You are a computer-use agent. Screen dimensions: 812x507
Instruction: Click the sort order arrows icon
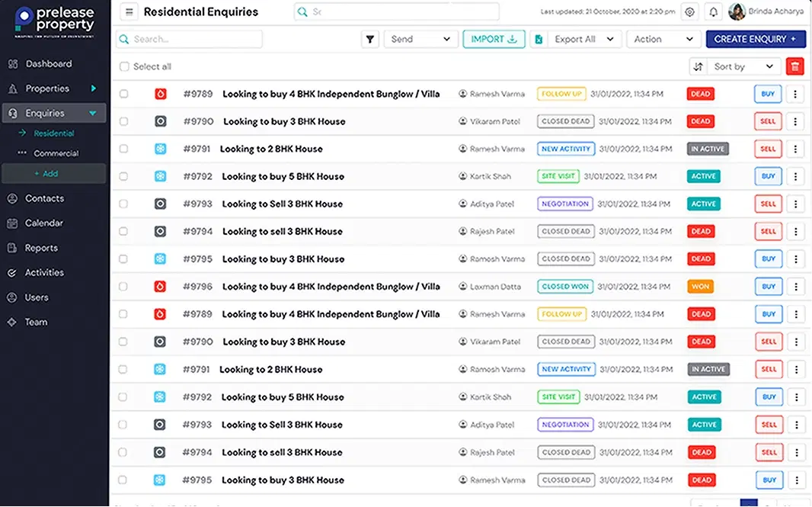coord(698,67)
